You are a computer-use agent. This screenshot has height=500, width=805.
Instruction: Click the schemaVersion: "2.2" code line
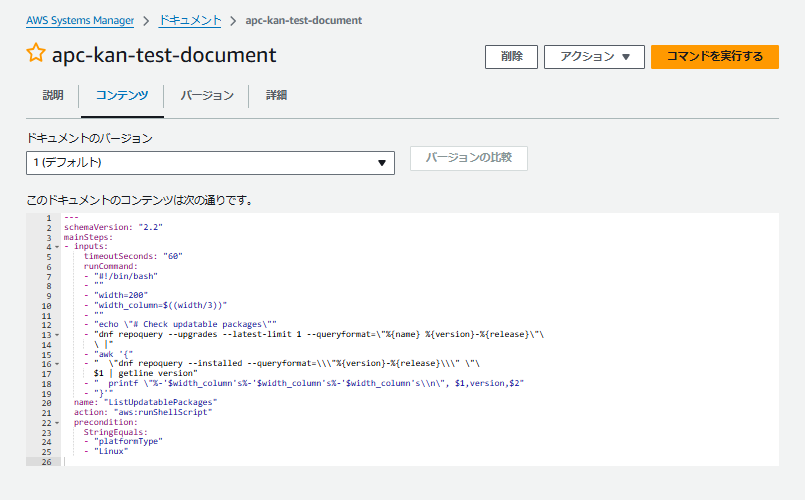(x=113, y=227)
